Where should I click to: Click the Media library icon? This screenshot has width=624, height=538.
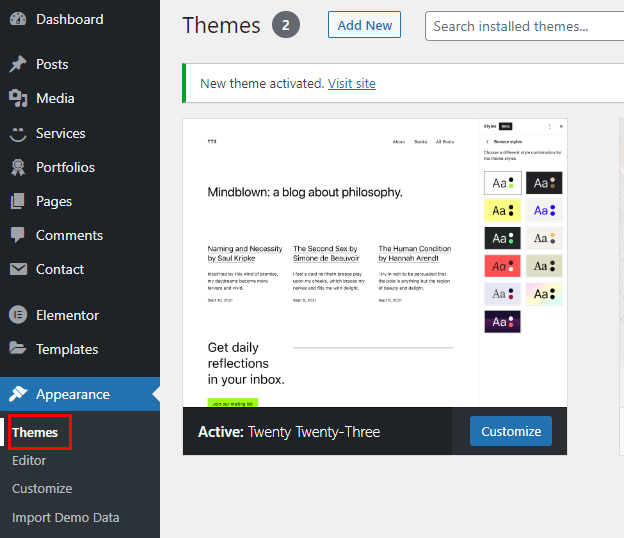(18, 98)
